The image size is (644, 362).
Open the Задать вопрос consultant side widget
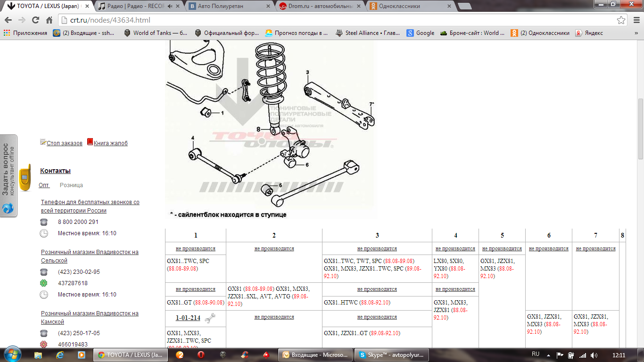9,175
